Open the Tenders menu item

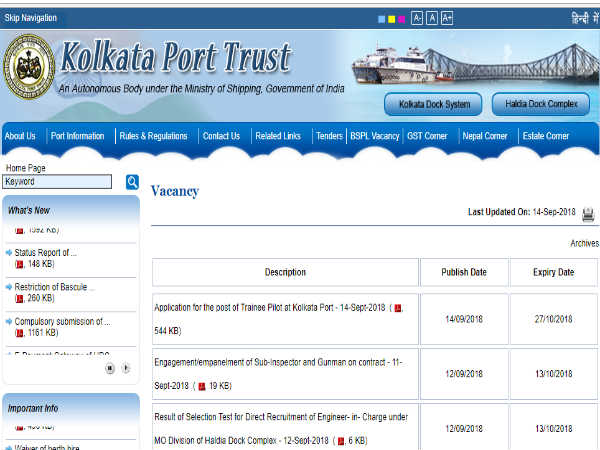pyautogui.click(x=329, y=136)
